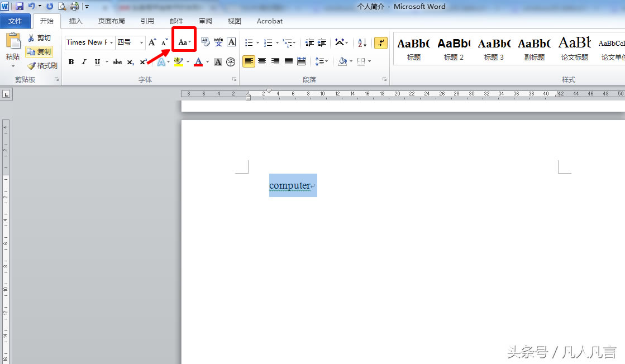Screen dimensions: 625x364
Task: Toggle Bold formatting
Action: point(71,62)
